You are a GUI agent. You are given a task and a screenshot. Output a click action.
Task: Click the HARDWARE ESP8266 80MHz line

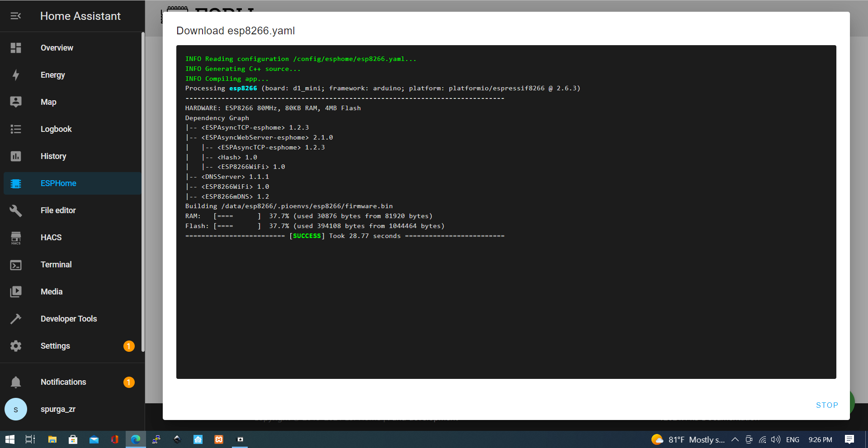[x=273, y=108]
